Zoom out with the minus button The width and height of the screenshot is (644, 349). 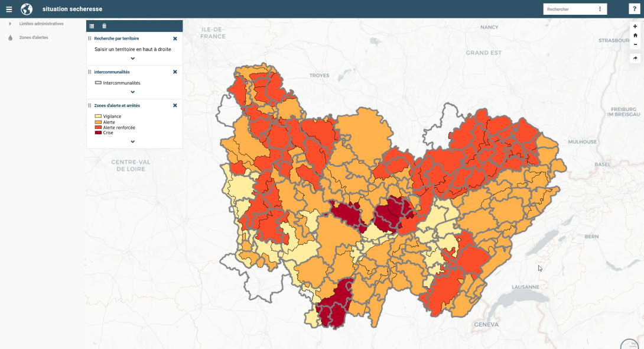click(x=635, y=44)
